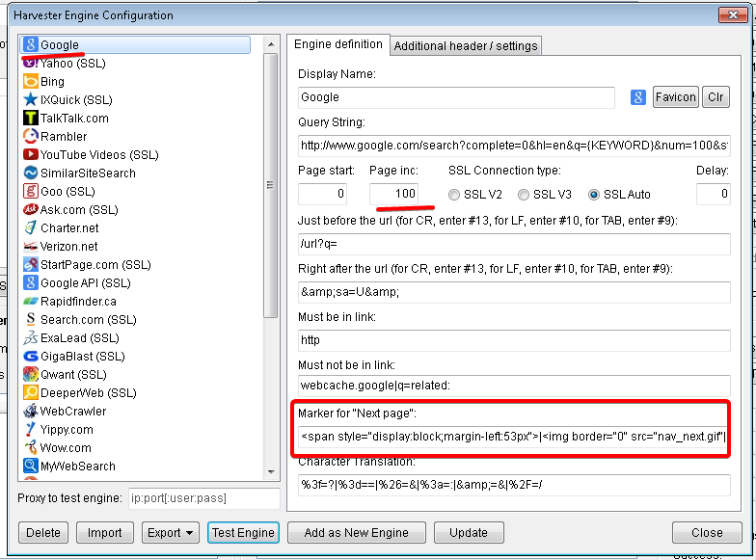Screen dimensions: 756x560
Task: Focus the Must not be in link field
Action: (x=514, y=386)
